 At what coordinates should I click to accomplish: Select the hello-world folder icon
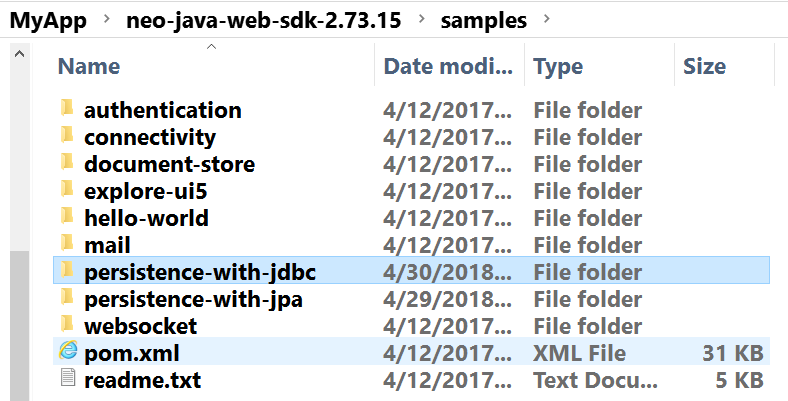click(x=67, y=217)
